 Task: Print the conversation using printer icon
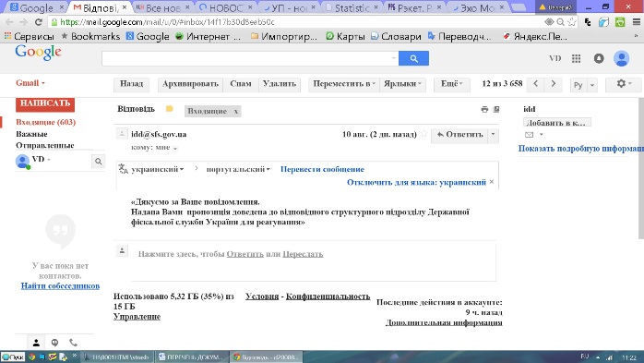point(484,109)
